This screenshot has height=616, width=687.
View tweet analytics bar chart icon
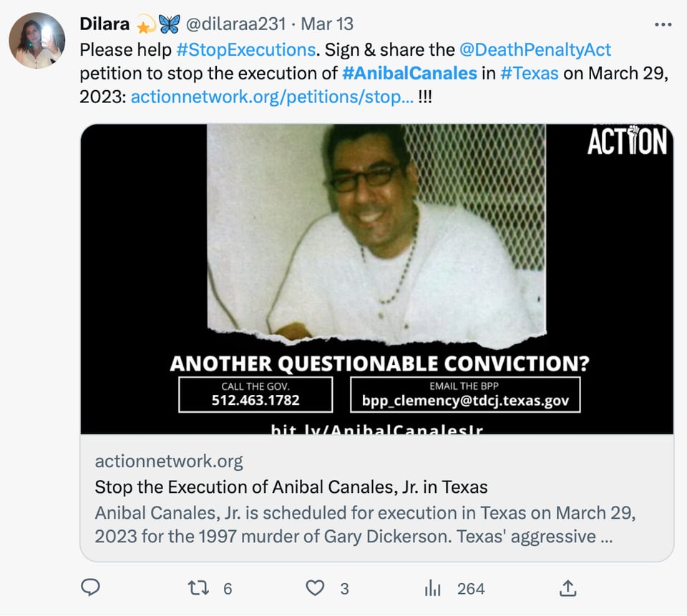point(432,588)
